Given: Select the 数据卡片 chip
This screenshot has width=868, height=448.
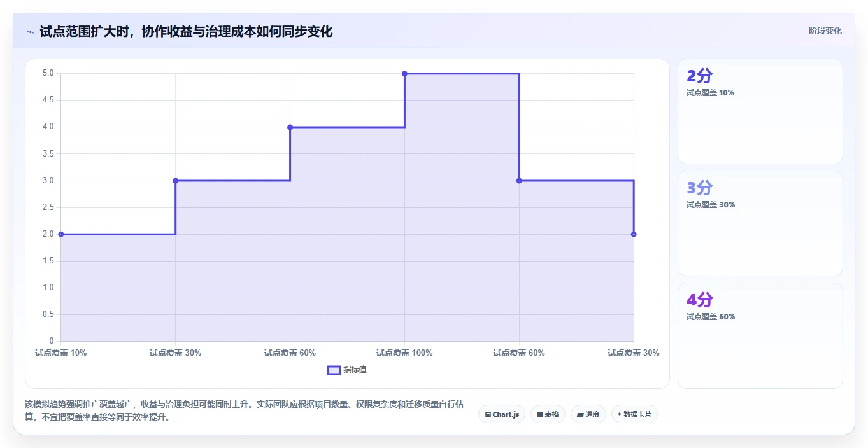Looking at the screenshot, I should tap(634, 414).
